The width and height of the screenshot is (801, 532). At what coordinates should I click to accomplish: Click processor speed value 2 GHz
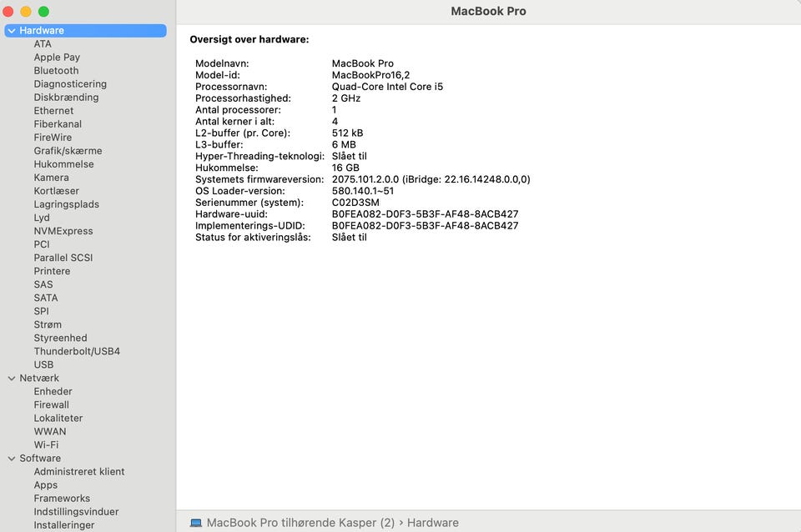coord(346,98)
